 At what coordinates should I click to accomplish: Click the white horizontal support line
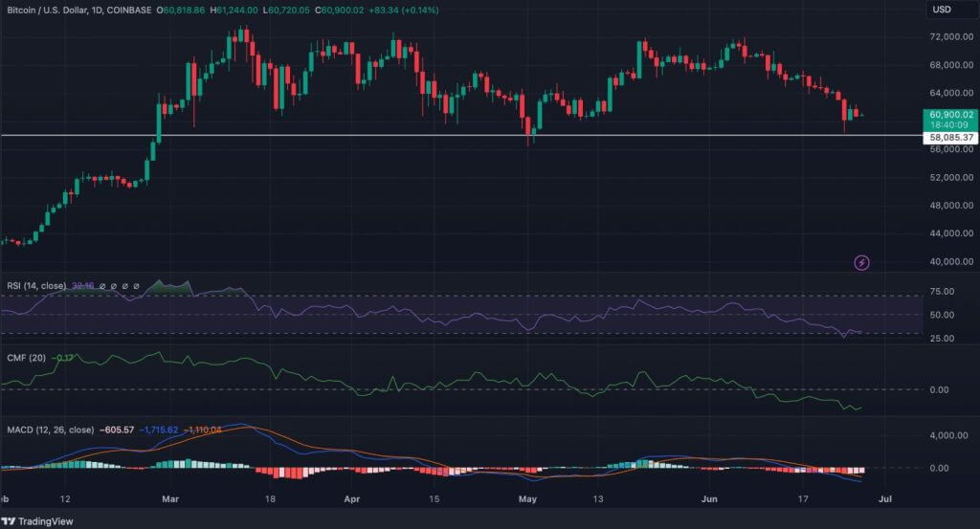tap(461, 135)
